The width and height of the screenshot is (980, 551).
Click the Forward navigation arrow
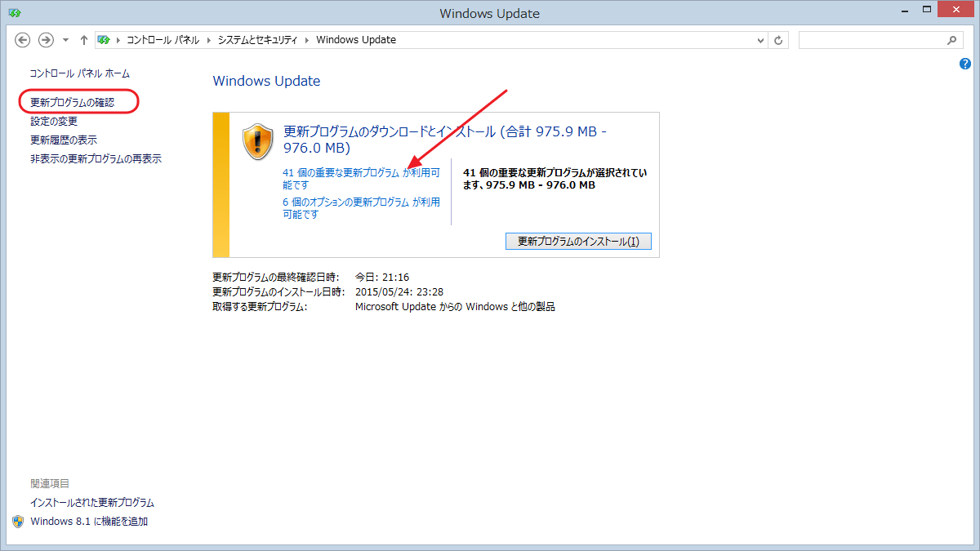[x=46, y=40]
